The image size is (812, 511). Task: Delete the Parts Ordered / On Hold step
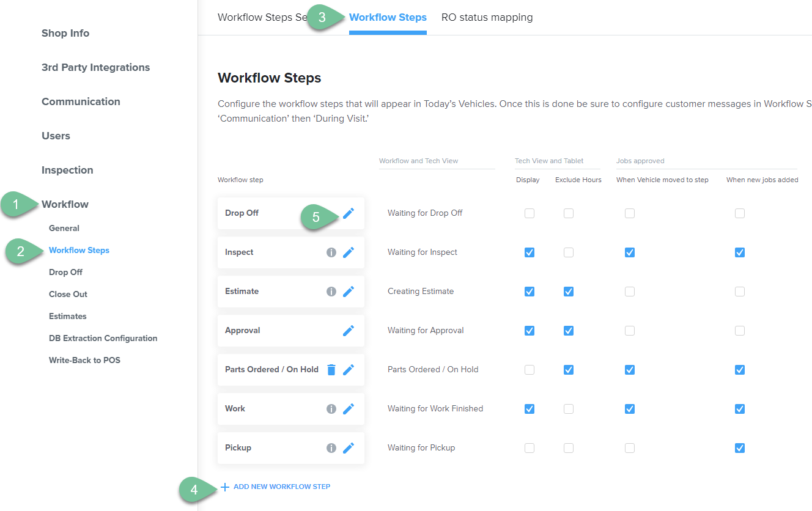[x=331, y=370]
